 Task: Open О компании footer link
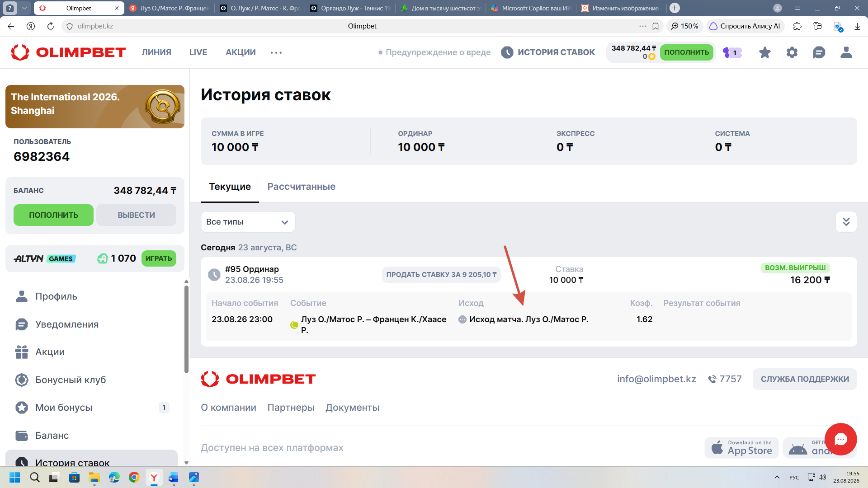(x=228, y=408)
